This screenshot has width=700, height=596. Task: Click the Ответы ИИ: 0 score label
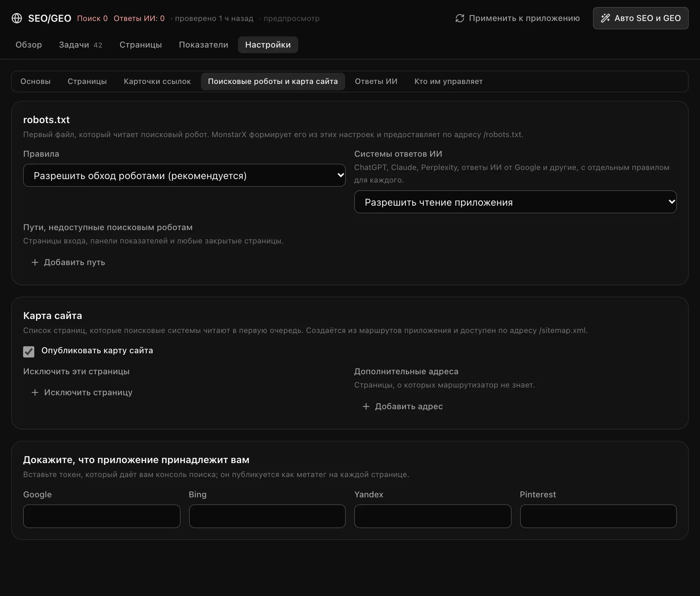(139, 19)
